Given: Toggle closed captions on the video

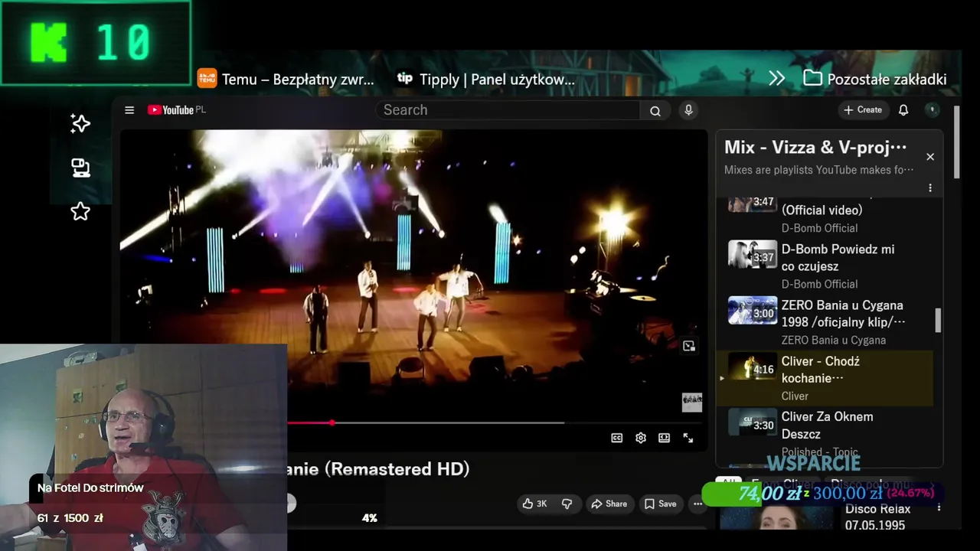Looking at the screenshot, I should 617,438.
